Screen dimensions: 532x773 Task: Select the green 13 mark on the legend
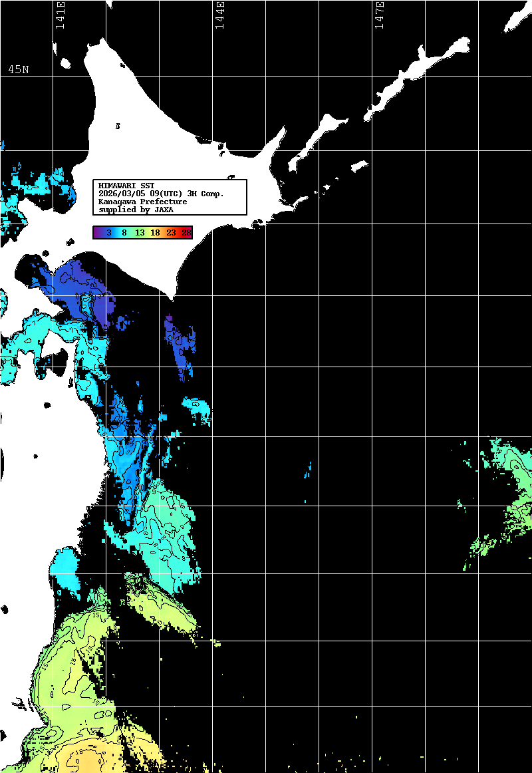[x=140, y=232]
